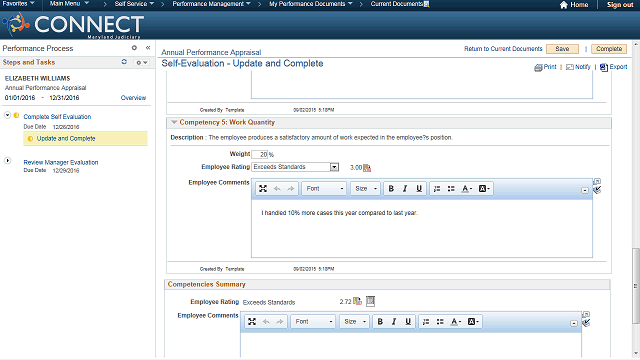
Task: Undo in Work Quantity comments editor
Action: point(277,189)
